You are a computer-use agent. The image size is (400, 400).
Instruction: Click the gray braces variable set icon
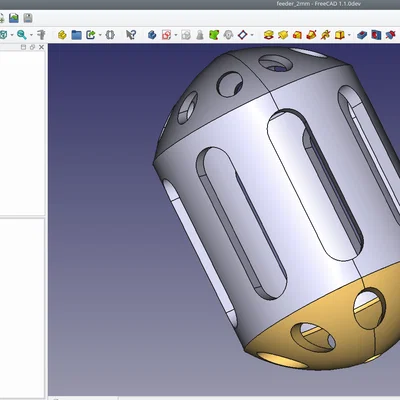coord(110,35)
